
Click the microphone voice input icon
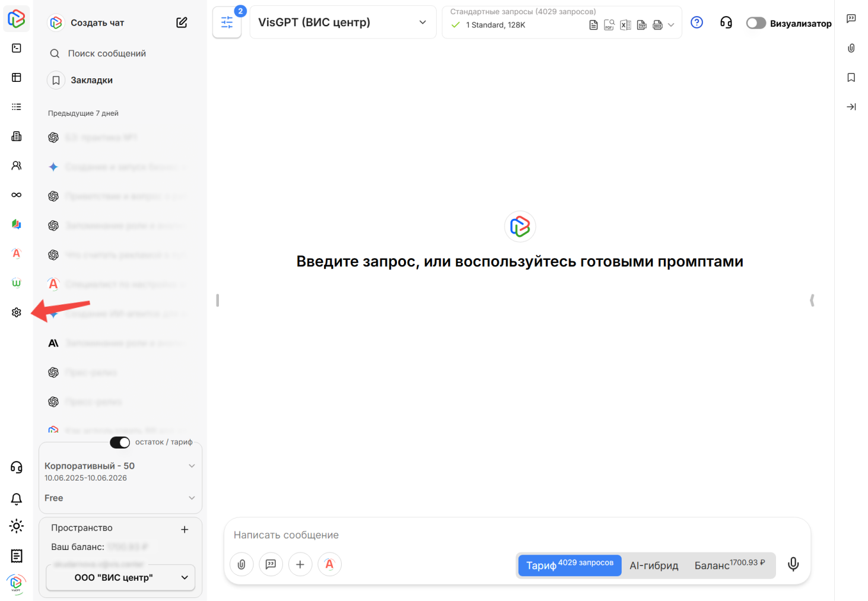coord(793,564)
